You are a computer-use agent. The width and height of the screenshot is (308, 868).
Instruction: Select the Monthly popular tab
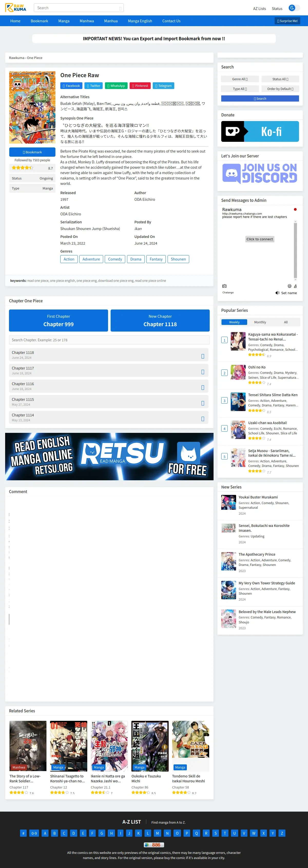click(260, 323)
